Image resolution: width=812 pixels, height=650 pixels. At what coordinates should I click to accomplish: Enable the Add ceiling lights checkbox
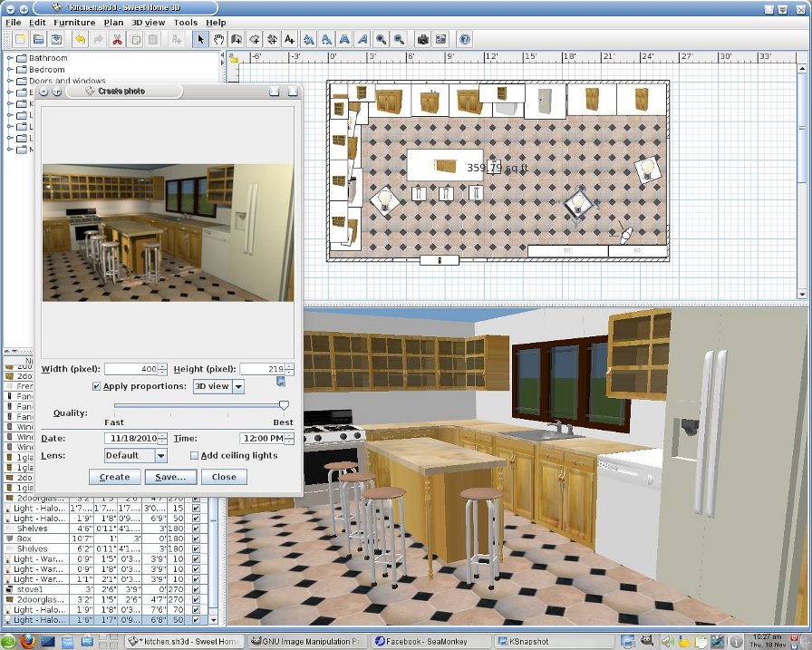point(194,455)
